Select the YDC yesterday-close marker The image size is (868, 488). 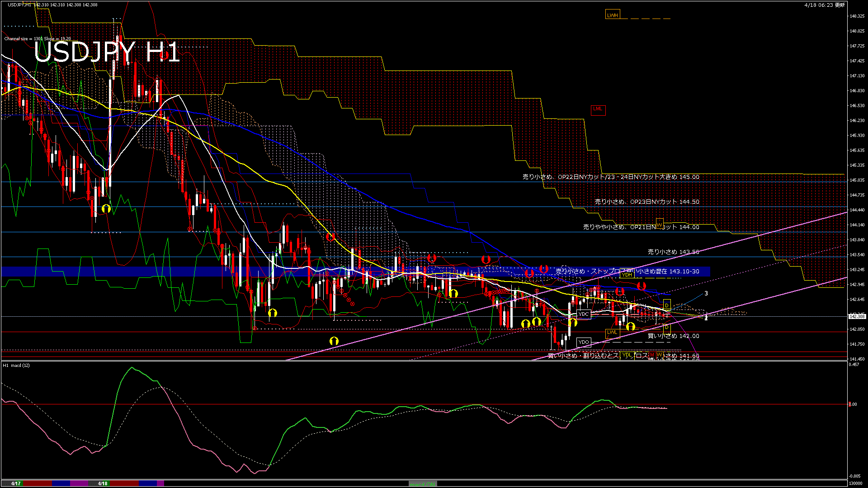(x=584, y=314)
